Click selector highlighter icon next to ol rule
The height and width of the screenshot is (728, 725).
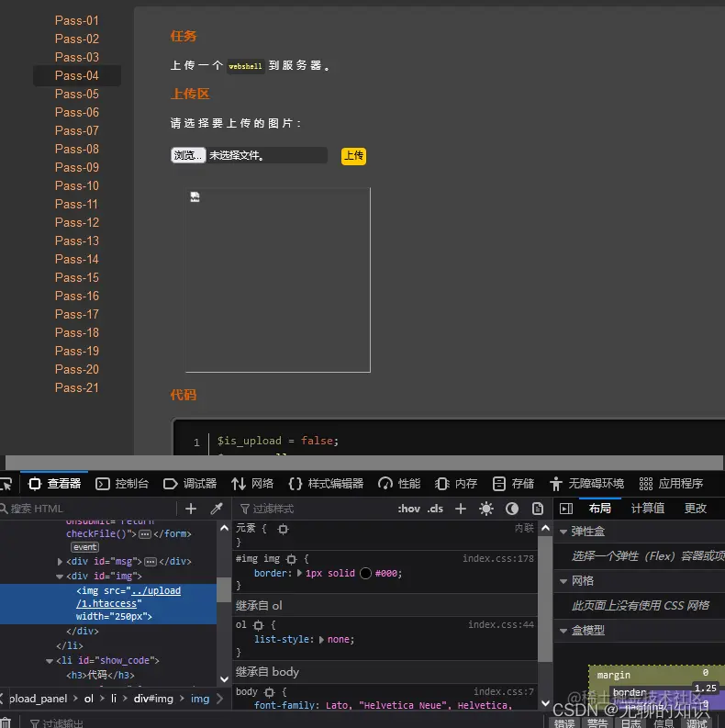(259, 625)
